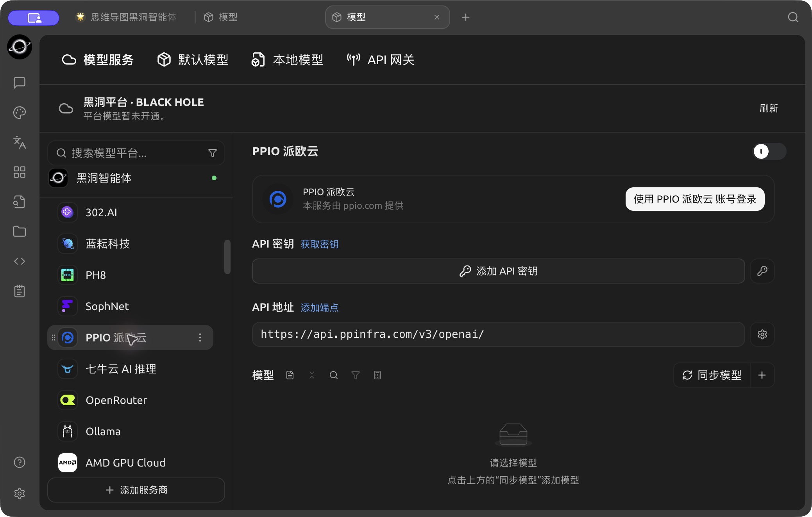812x517 pixels.
Task: Click the provider list scrollbar
Action: point(227,257)
